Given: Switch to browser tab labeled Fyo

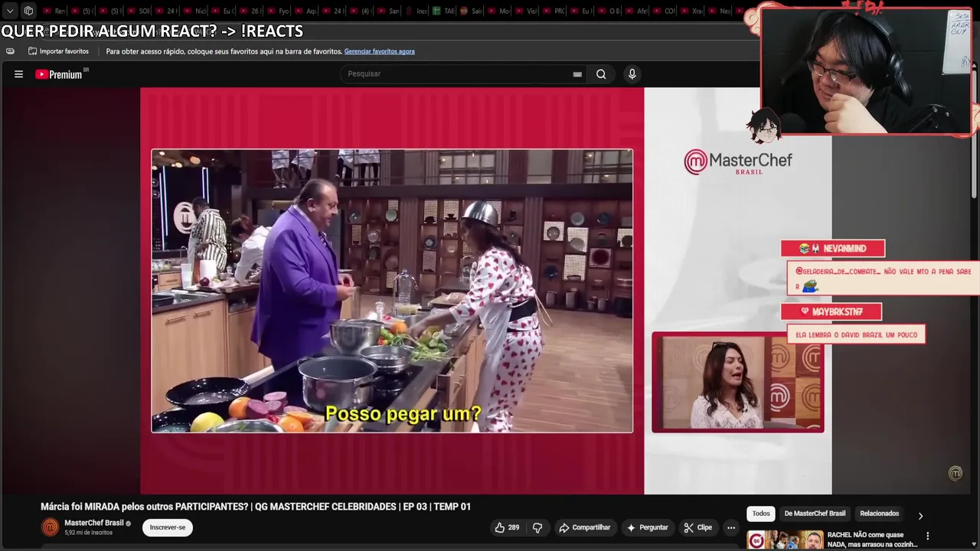Looking at the screenshot, I should [x=279, y=11].
